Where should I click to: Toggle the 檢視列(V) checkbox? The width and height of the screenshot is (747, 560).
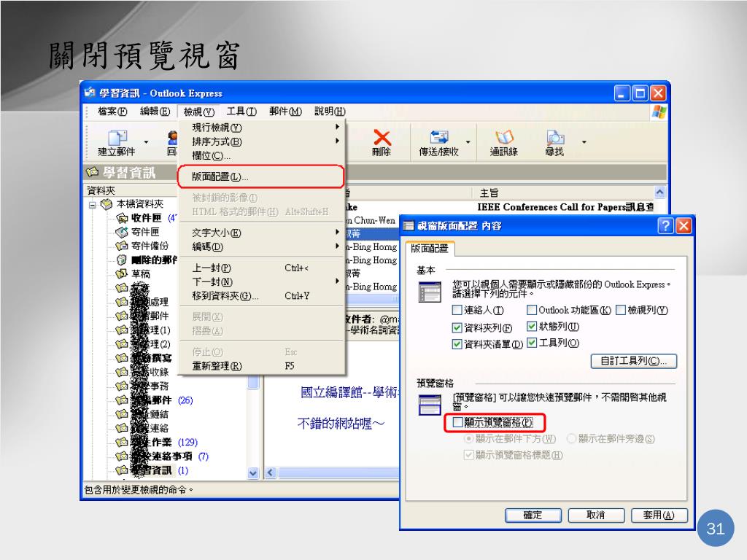coord(620,311)
